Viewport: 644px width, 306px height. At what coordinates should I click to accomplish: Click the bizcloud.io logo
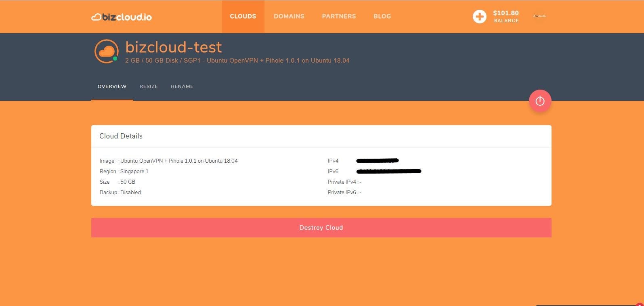pyautogui.click(x=122, y=17)
